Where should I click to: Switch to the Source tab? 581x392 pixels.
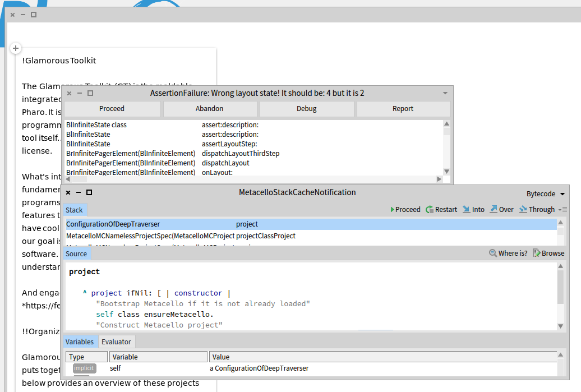[76, 254]
